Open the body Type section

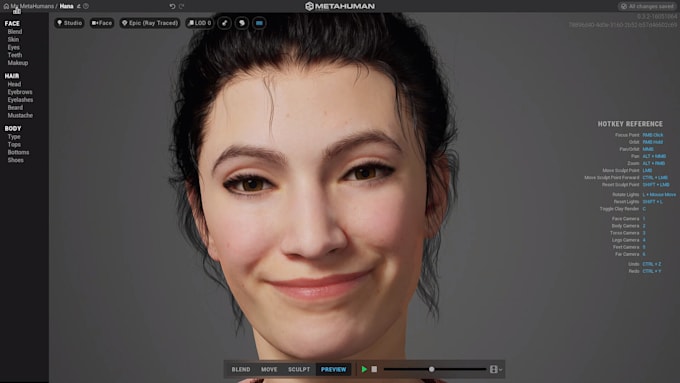coord(14,137)
